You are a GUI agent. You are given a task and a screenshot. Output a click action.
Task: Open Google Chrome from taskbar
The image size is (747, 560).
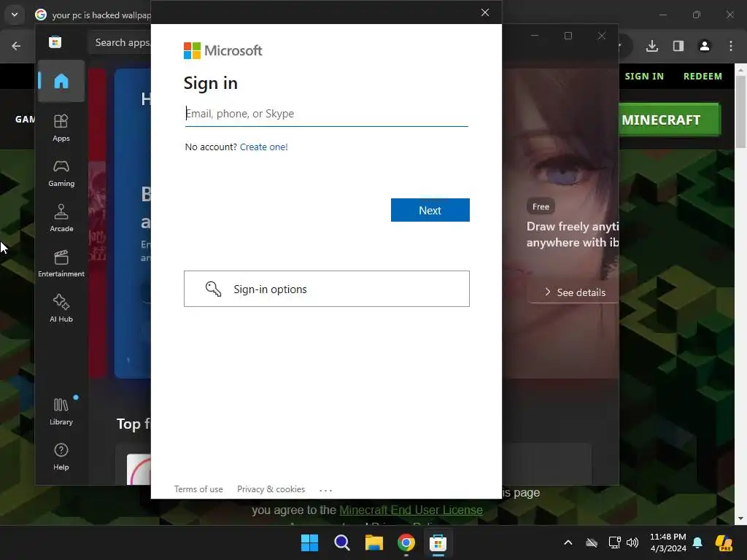click(x=406, y=542)
